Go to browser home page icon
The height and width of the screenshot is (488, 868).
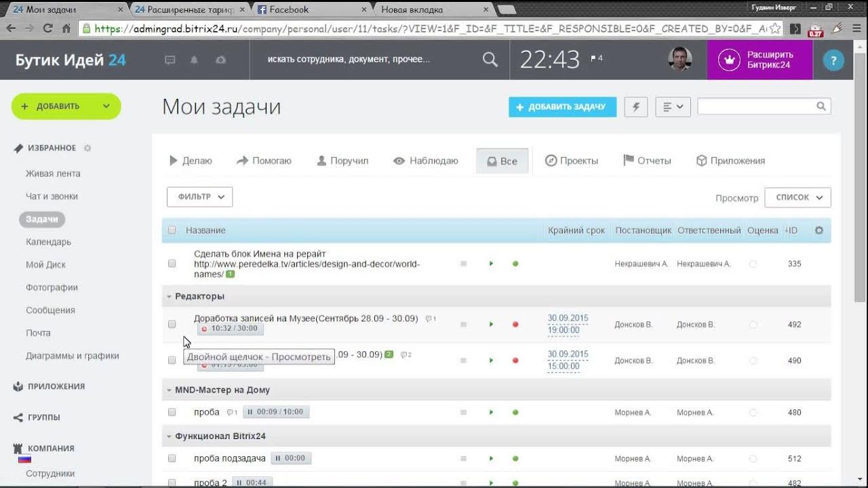[x=66, y=28]
